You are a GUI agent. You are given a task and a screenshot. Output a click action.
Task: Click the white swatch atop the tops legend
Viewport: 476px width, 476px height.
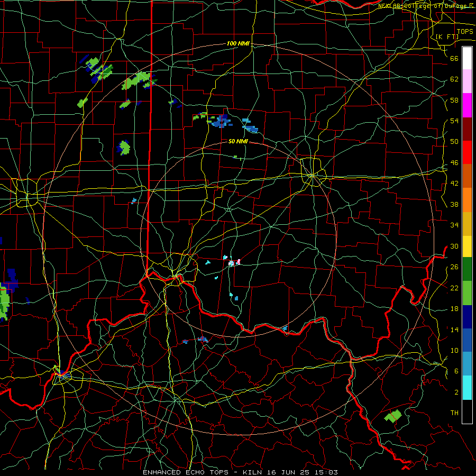pos(467,58)
